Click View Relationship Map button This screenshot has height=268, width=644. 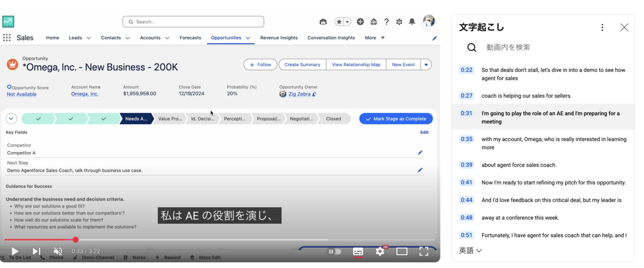(x=356, y=65)
